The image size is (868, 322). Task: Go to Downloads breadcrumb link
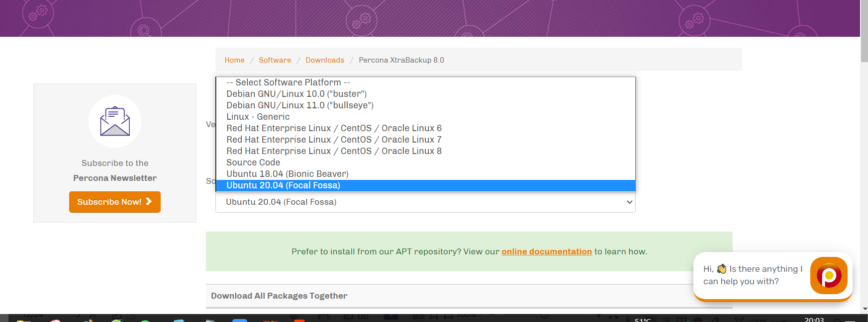click(x=325, y=60)
